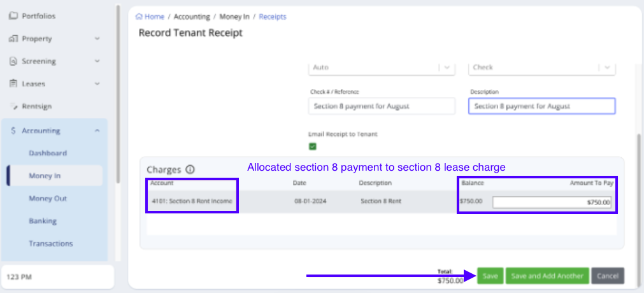The height and width of the screenshot is (293, 644).
Task: Click Save and Add Another button
Action: click(x=547, y=276)
